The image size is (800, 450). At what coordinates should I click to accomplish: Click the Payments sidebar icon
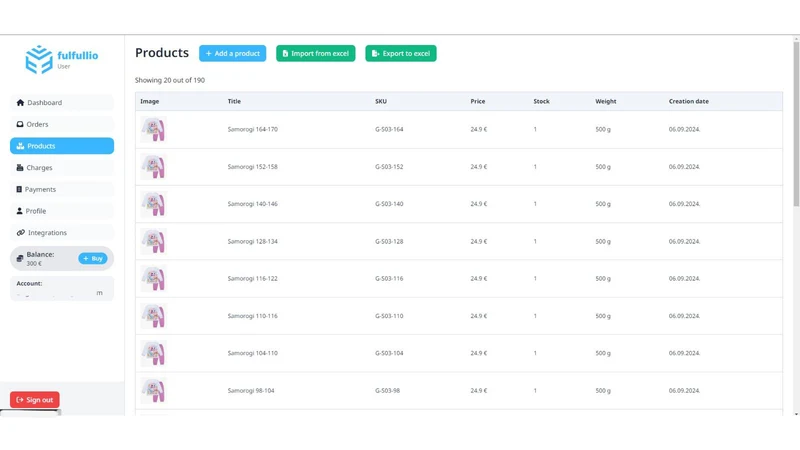tap(19, 189)
